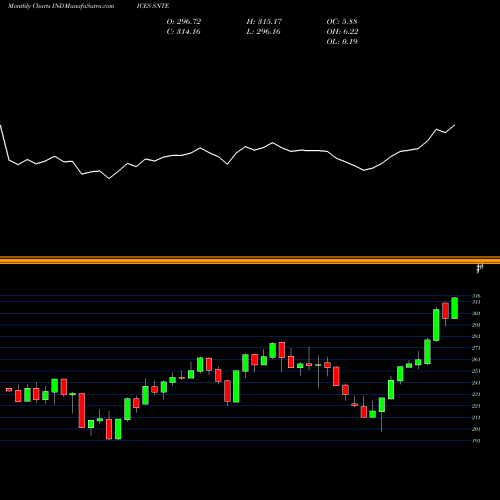Image resolution: width=500 pixels, height=500 pixels.
Task: Click the 211 price axis label
Action: [476, 417]
